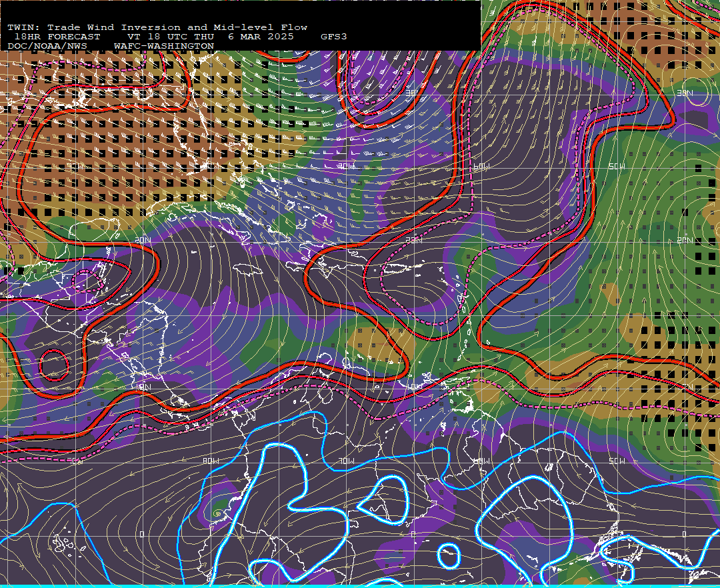720x588 pixels.
Task: Click the '10N' label over Central America
Action: 143,387
